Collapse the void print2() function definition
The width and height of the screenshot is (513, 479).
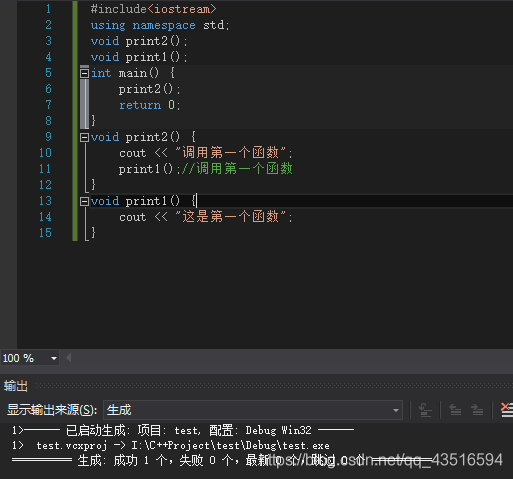pos(84,137)
